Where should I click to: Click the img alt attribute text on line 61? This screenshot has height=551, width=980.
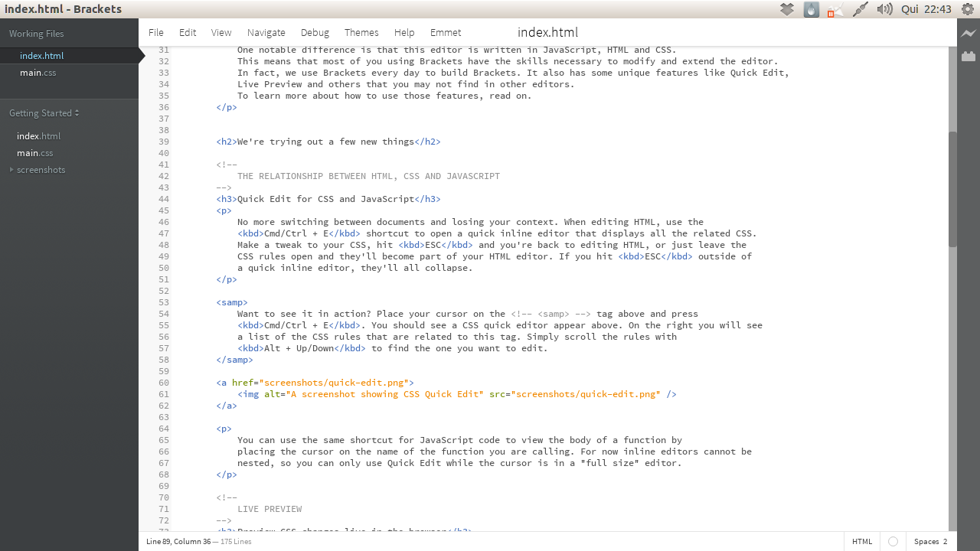385,394
